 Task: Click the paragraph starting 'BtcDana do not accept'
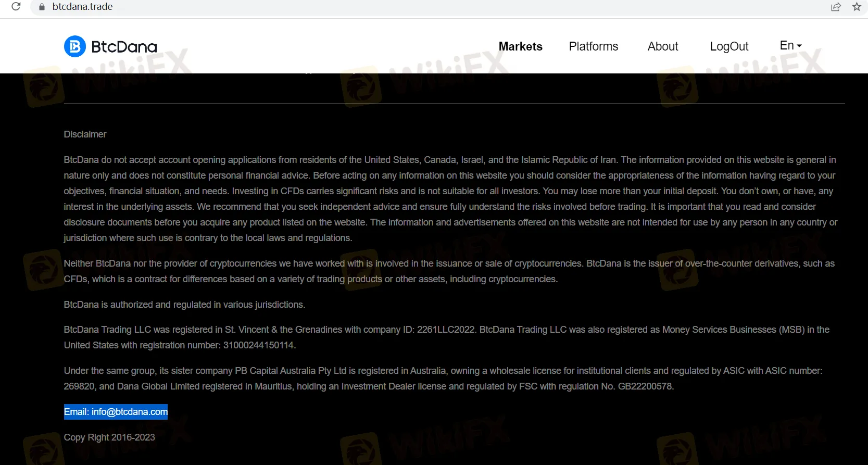[x=450, y=199]
